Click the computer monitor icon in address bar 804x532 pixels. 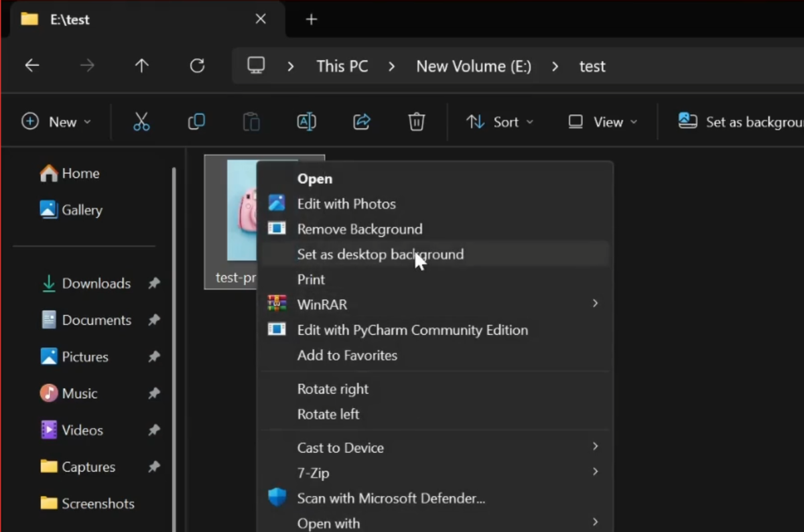pyautogui.click(x=256, y=65)
